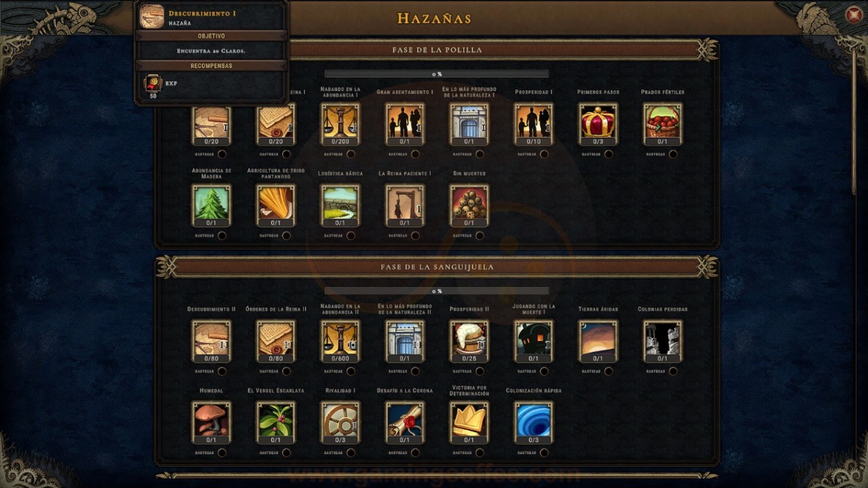The width and height of the screenshot is (868, 488).
Task: Toggle Rastrear tracking for Sin muertes
Action: coord(479,236)
